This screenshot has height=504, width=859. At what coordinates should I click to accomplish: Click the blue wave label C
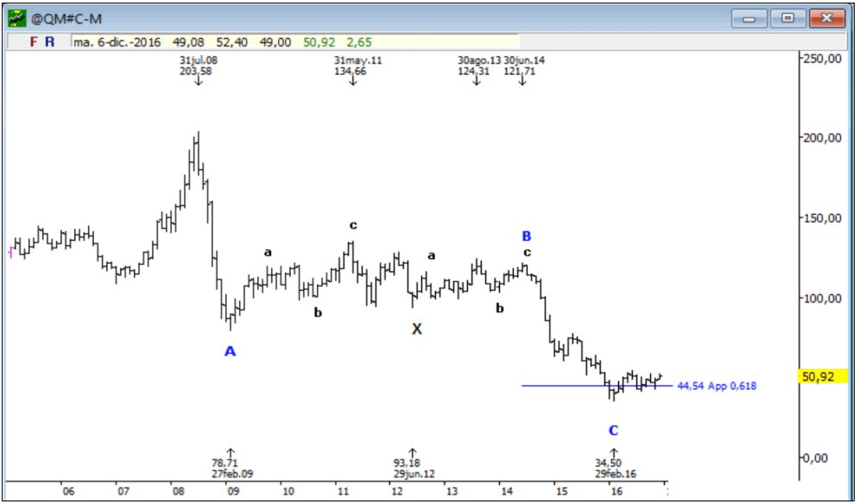(614, 431)
